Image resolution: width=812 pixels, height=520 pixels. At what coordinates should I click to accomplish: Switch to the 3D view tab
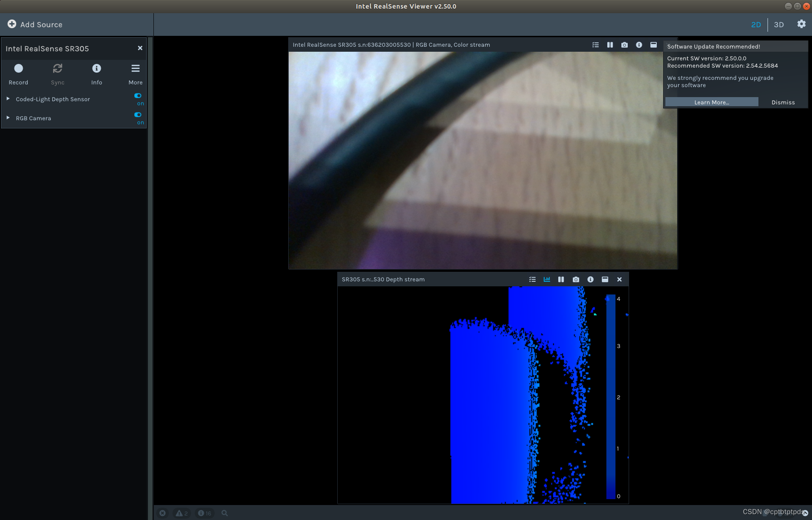[779, 25]
